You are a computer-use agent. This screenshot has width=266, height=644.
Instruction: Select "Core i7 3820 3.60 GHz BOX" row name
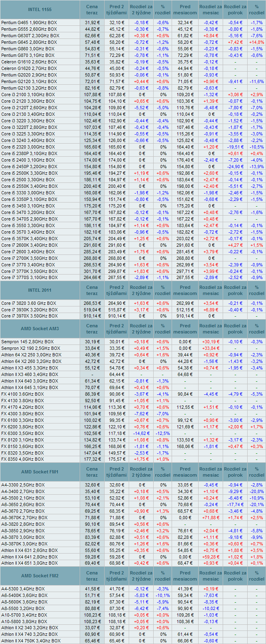coord(29,303)
